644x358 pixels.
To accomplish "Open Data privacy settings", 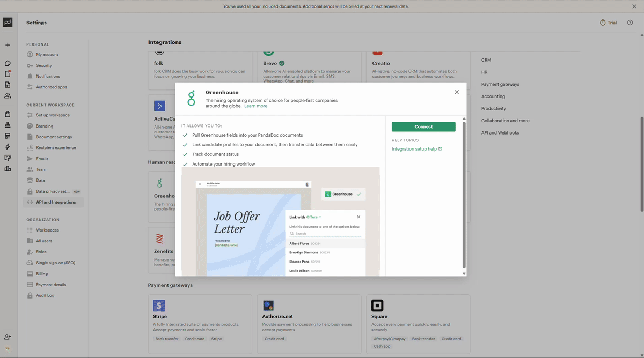I will 53,191.
